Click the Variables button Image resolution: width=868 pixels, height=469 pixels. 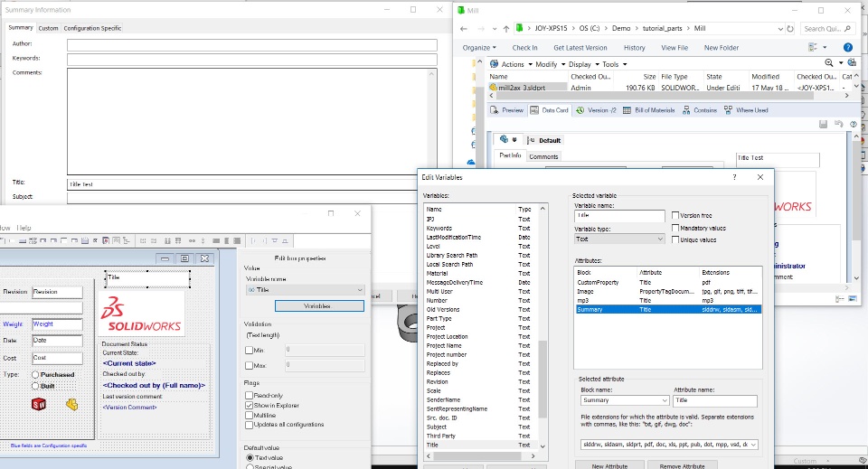tap(319, 305)
